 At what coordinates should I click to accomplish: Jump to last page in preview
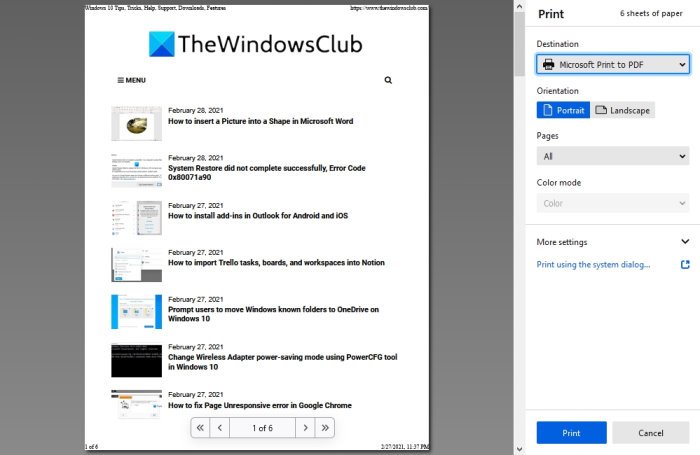tap(325, 428)
